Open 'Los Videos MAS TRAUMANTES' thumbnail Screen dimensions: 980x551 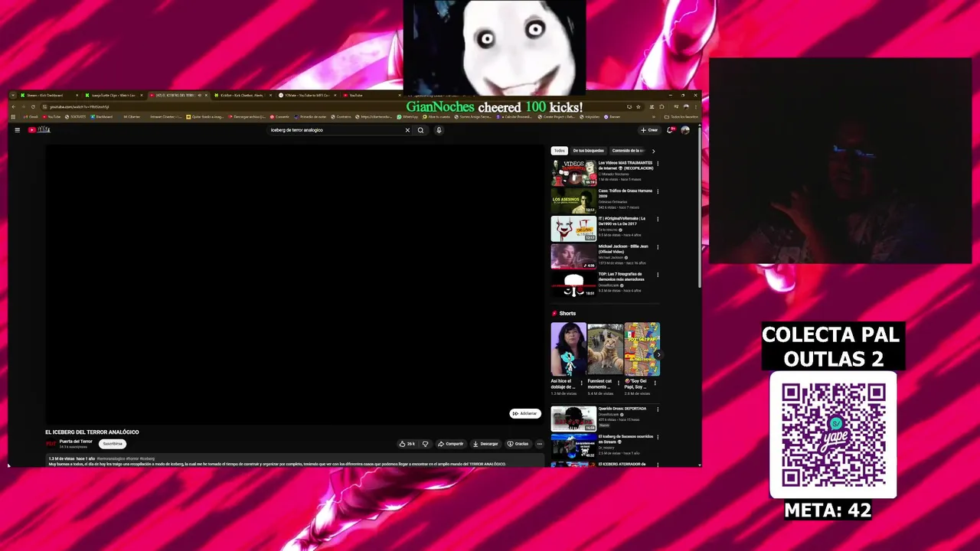pyautogui.click(x=573, y=173)
